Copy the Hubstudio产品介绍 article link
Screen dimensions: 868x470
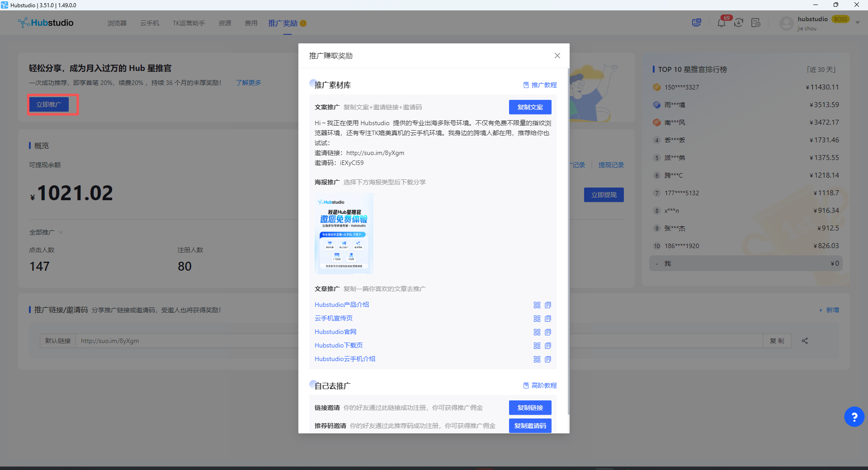(548, 305)
